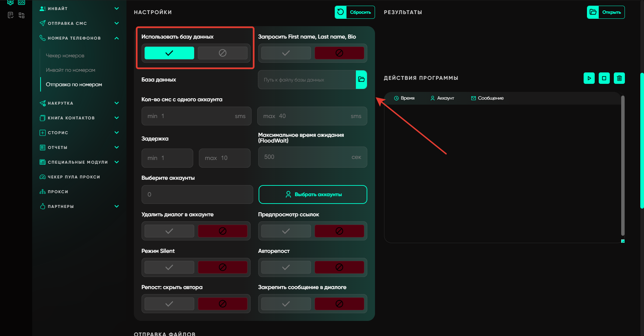Click the play icon in program actions
The width and height of the screenshot is (644, 336).
(x=589, y=78)
